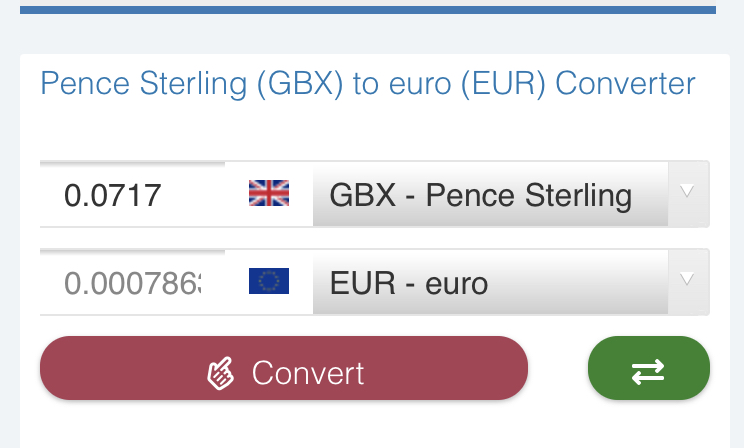
Task: Click the European Union flag icon
Action: point(269,282)
